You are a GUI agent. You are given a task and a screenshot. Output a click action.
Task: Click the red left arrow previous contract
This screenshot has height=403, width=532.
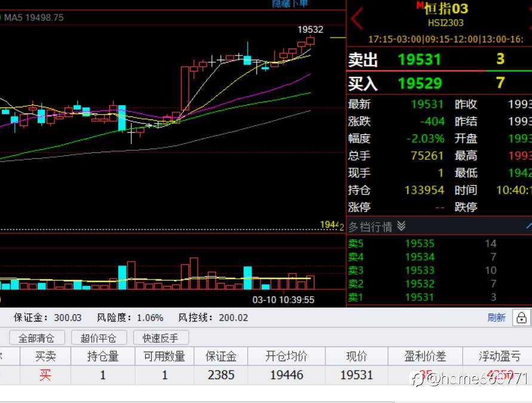coord(357,19)
